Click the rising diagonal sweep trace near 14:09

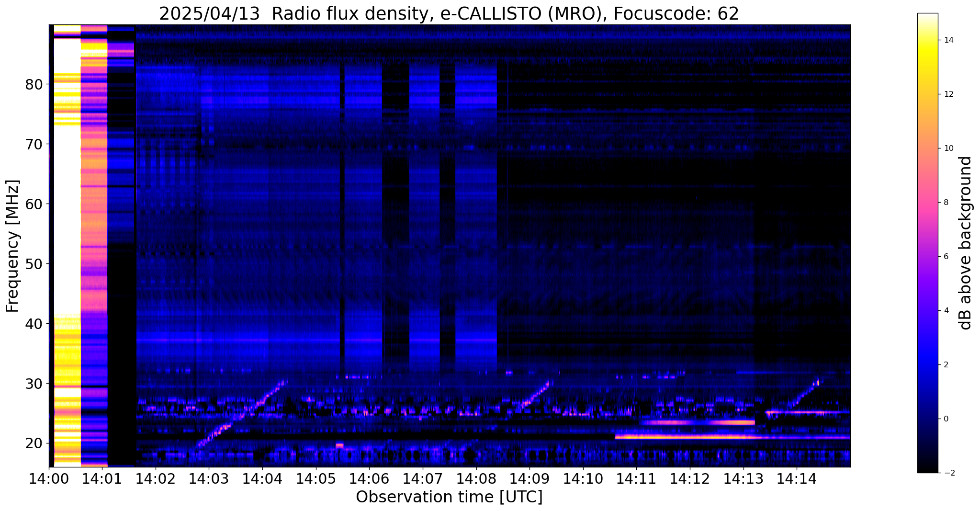click(533, 397)
